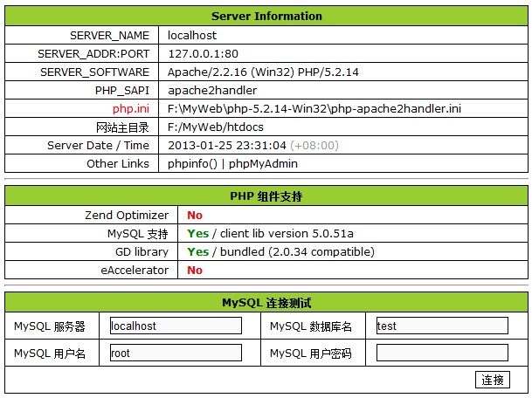Focus the MySQL 服务器 localhost field
The width and height of the screenshot is (532, 398).
(176, 326)
